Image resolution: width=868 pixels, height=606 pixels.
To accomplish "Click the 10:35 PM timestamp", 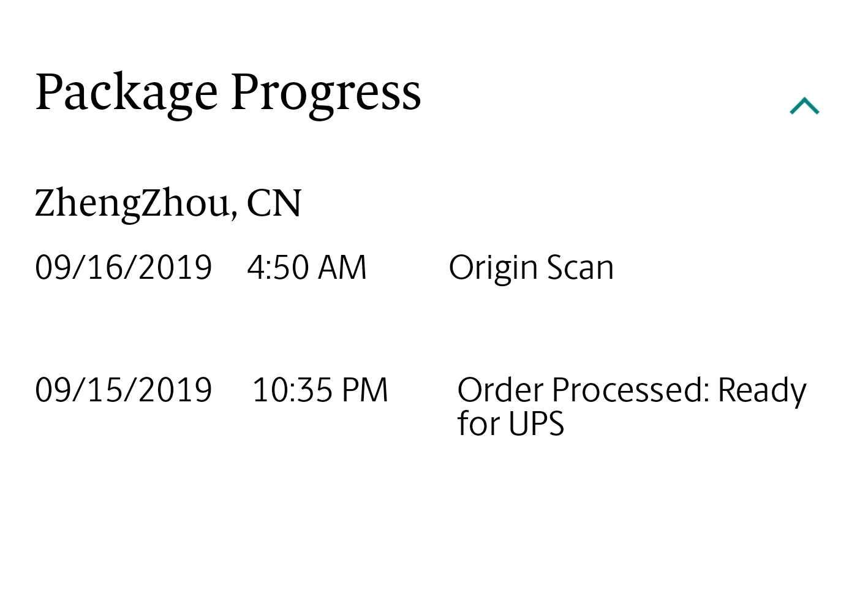I will (x=320, y=390).
